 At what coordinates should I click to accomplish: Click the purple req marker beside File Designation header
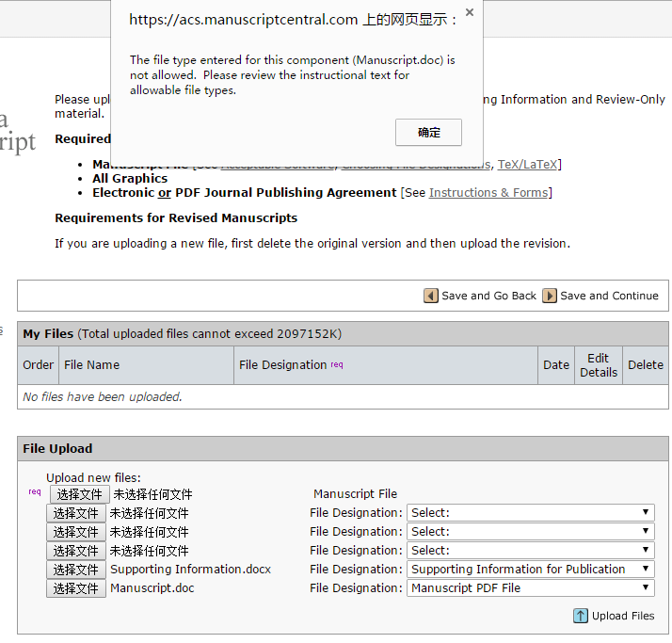point(336,364)
